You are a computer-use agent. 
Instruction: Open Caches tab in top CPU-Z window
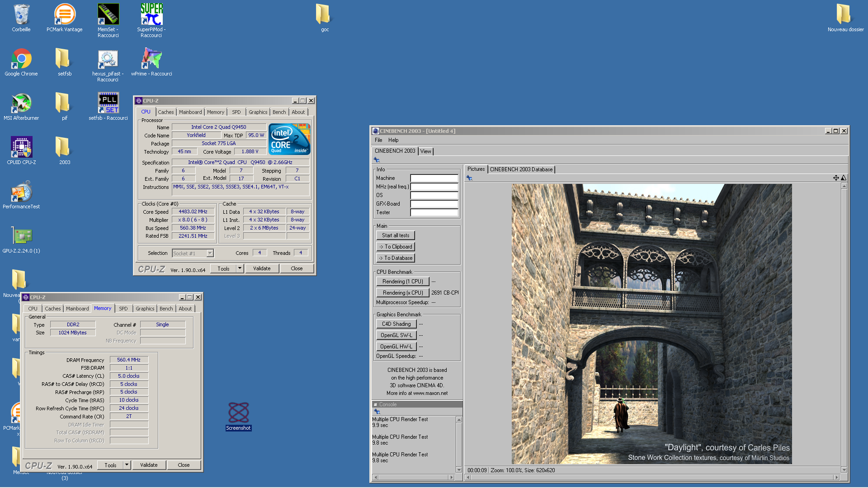(x=166, y=112)
